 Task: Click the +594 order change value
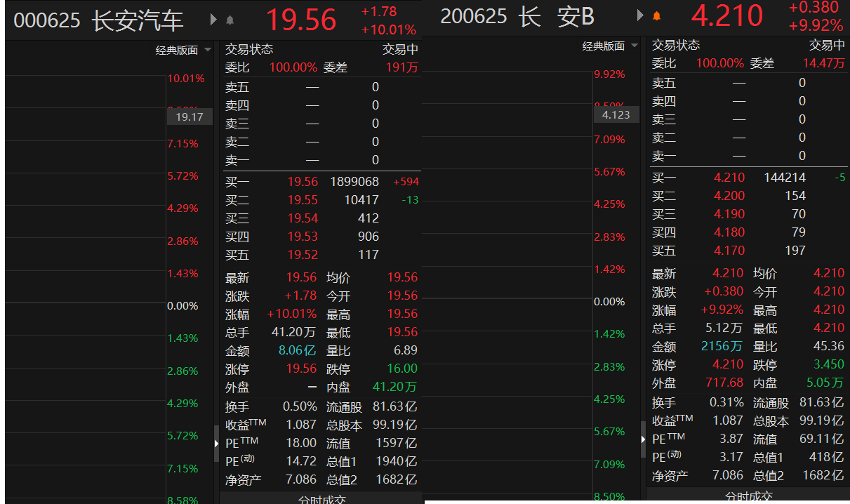click(406, 182)
